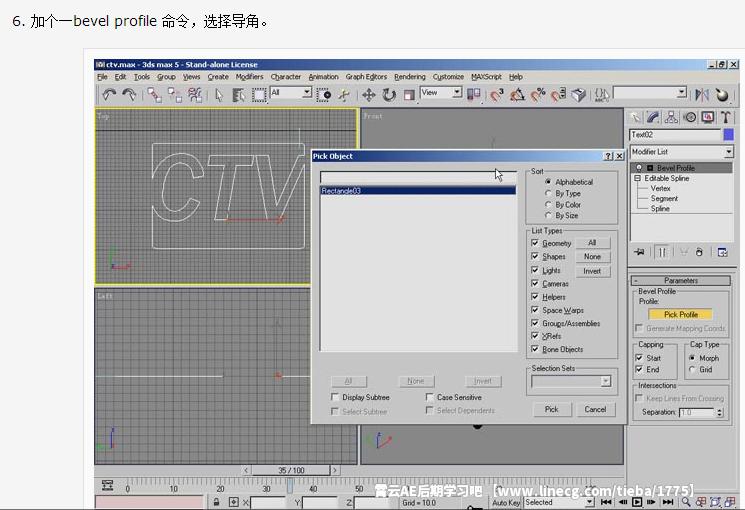The height and width of the screenshot is (510, 745).
Task: Open the Select by Name tool
Action: tap(239, 95)
